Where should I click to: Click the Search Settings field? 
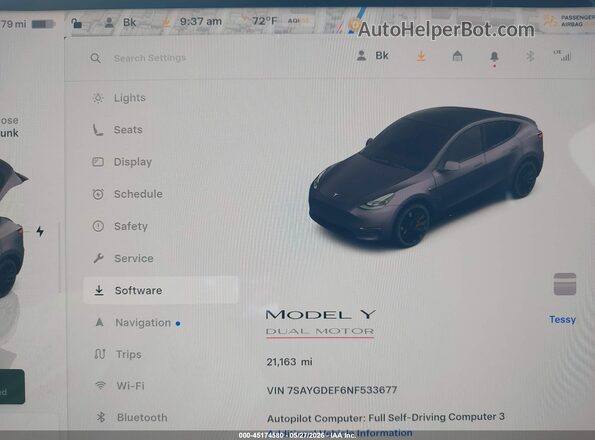150,58
